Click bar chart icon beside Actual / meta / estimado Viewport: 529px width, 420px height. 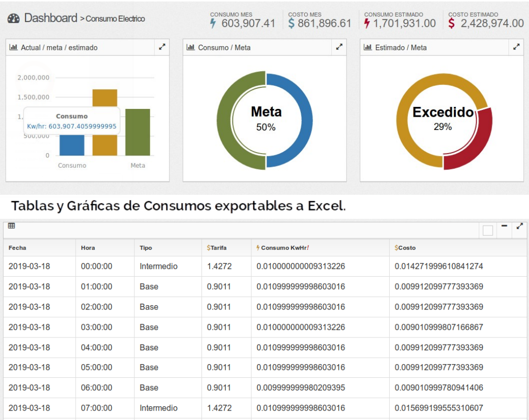(x=14, y=48)
